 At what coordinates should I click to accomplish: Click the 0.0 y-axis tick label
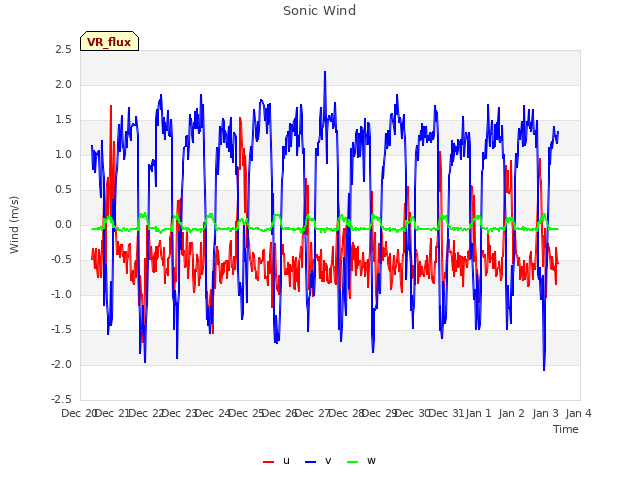click(x=63, y=225)
